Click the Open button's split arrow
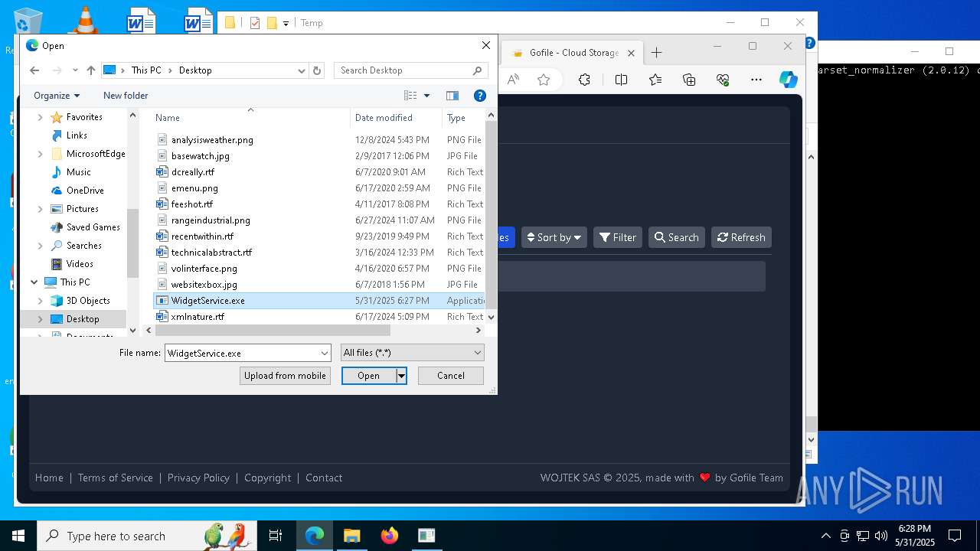The width and height of the screenshot is (980, 551). coord(400,376)
